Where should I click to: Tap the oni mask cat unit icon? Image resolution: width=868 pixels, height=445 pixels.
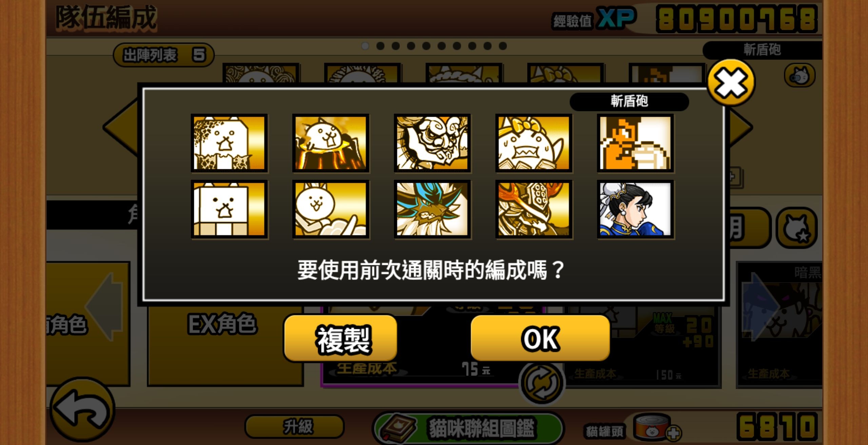coord(432,143)
